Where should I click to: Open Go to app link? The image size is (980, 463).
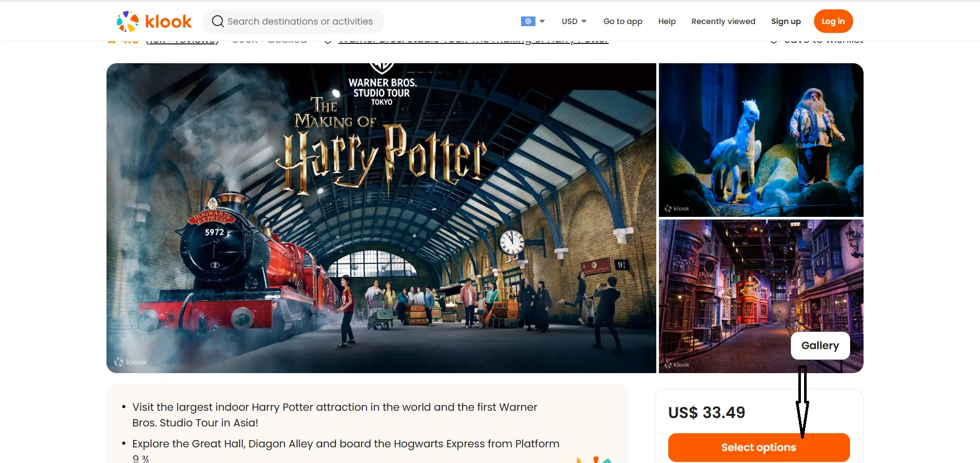click(x=623, y=21)
